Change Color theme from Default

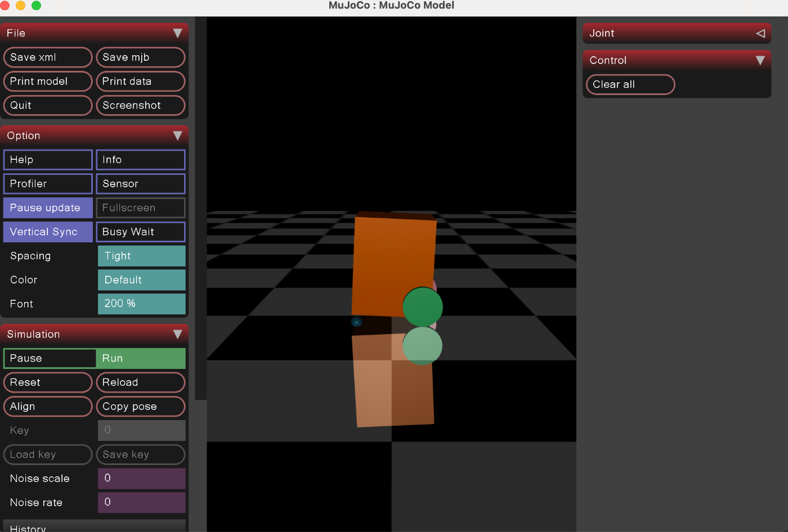(142, 280)
